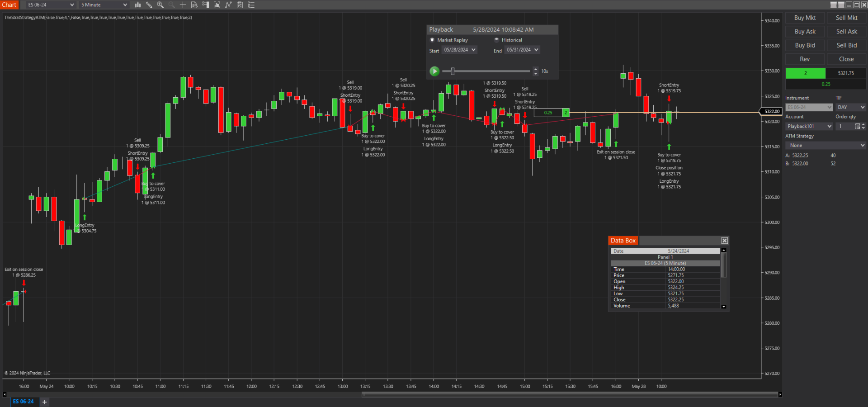Click the Playback window title bar

pos(492,29)
